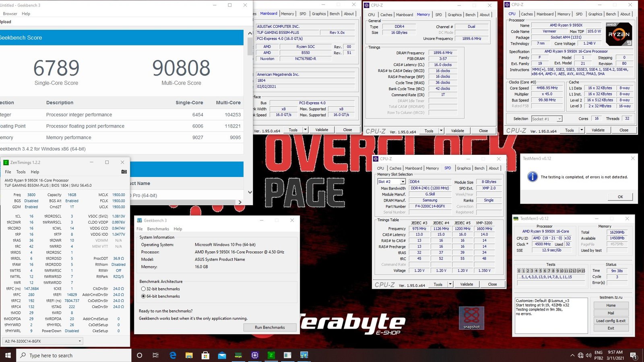Click Load config & exit in TestMem5
Screen dimensions: 644x362
pos(611,321)
